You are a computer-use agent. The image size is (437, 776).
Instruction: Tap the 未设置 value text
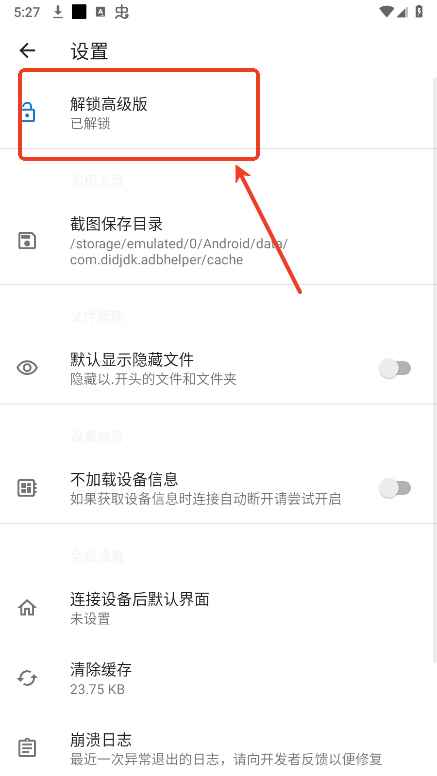90,618
